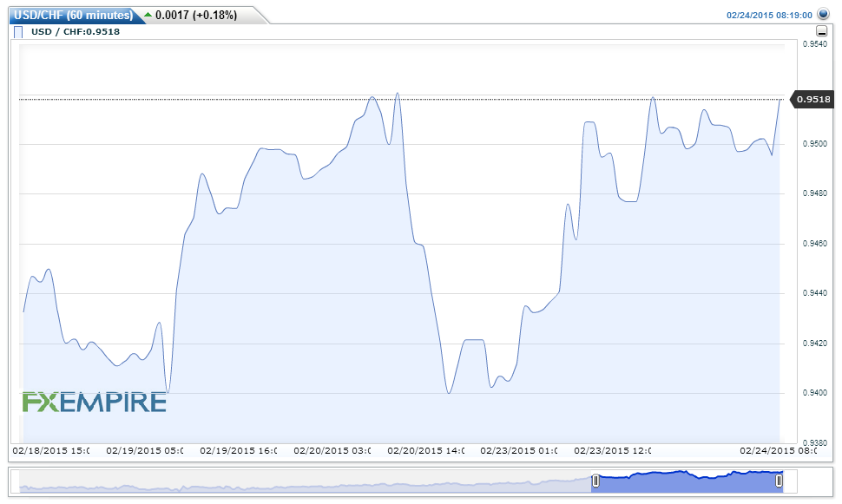Click the selected blue range in navigator
The image size is (842, 504).
point(687,481)
